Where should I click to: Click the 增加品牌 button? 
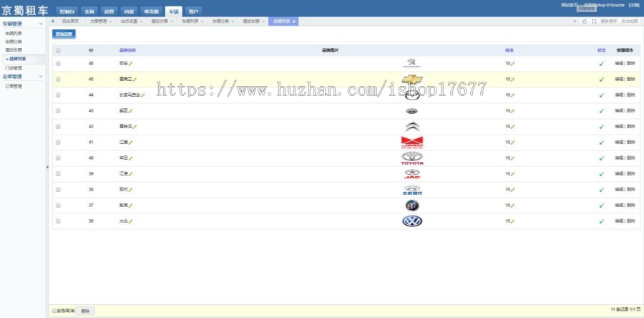pyautogui.click(x=64, y=34)
